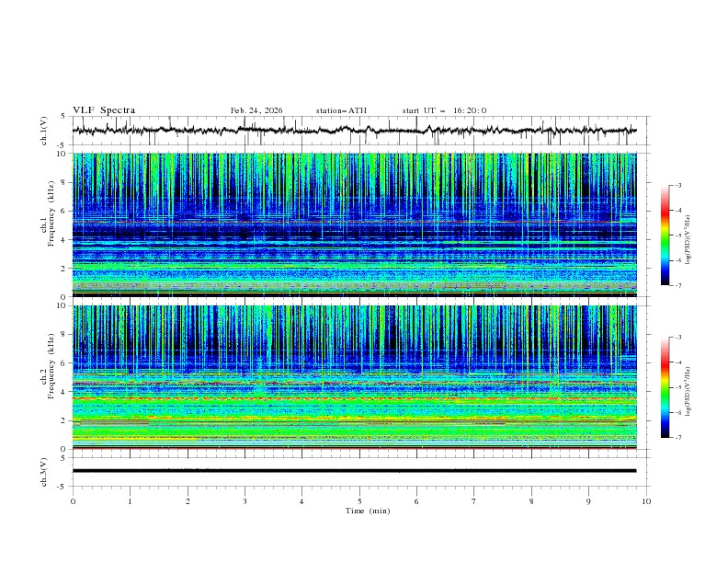Click the "start UT = 16:20:0" header text
Screen dimensions: 728x563
[x=444, y=110]
